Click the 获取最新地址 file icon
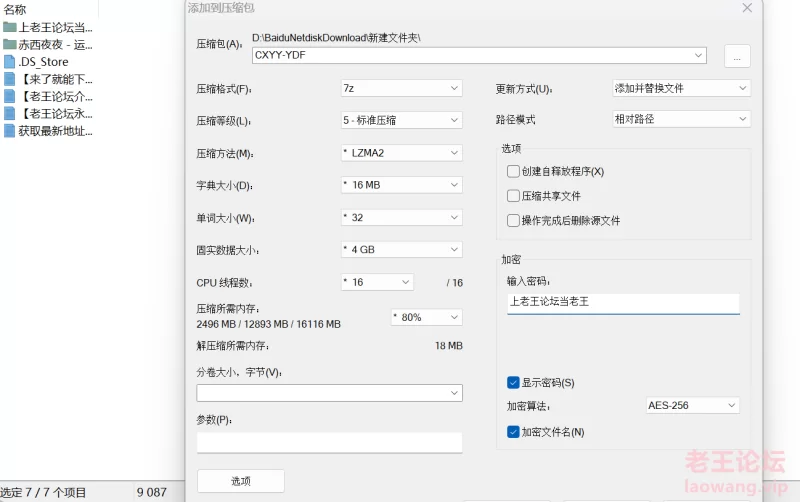This screenshot has height=502, width=800. coord(10,131)
